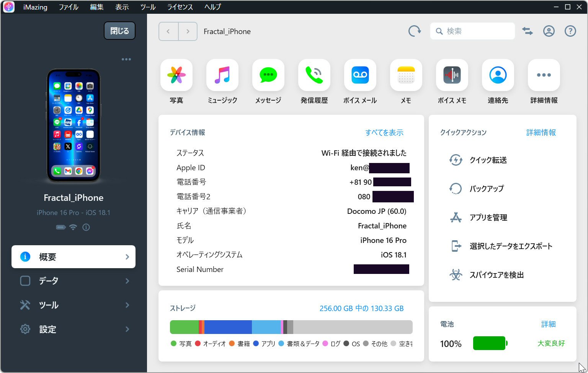Open the ボイスメール (voicemail) icon
This screenshot has width=588, height=373.
tap(360, 75)
